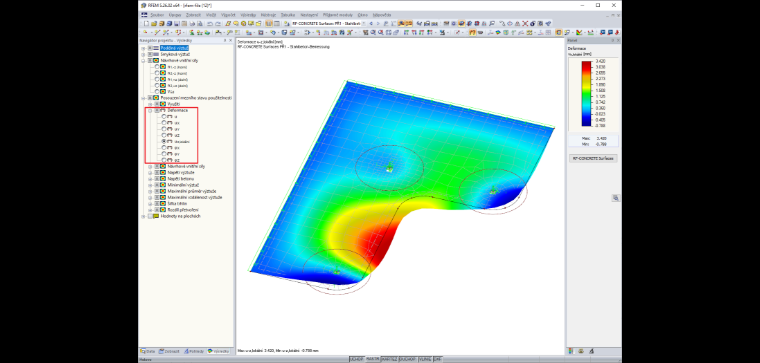This screenshot has height=363, width=760.
Task: Select the Maximální průměr výztuže tree item
Action: tap(192, 191)
